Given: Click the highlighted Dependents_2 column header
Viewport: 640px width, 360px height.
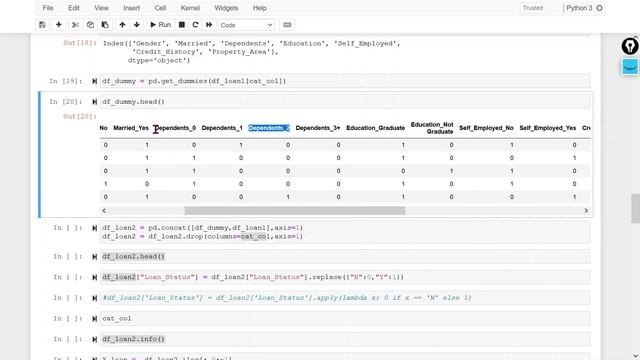Looking at the screenshot, I should pyautogui.click(x=269, y=128).
